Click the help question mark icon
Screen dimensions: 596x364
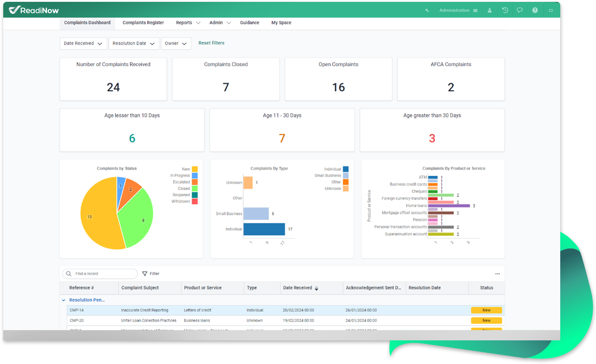pos(535,10)
